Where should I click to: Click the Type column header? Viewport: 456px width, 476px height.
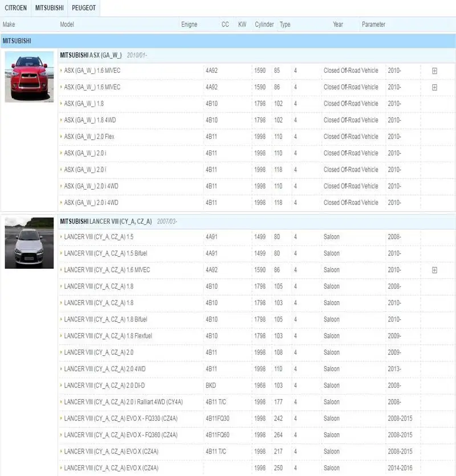pos(285,24)
